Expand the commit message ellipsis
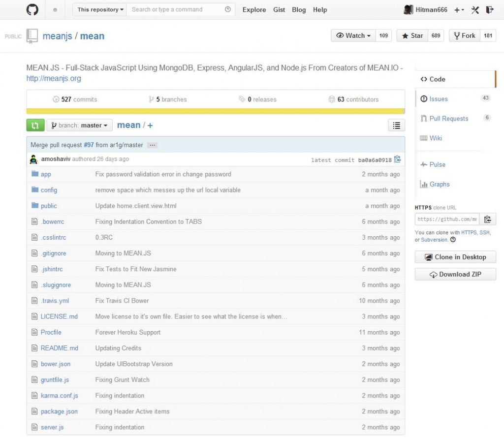Viewport: 504px width, 439px height. [152, 145]
